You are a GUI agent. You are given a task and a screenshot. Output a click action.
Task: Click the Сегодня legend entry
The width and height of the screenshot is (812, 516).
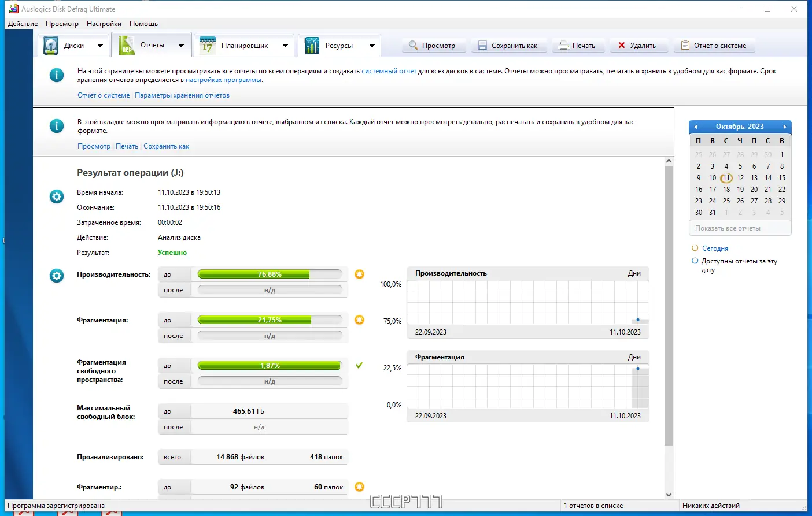click(x=715, y=248)
